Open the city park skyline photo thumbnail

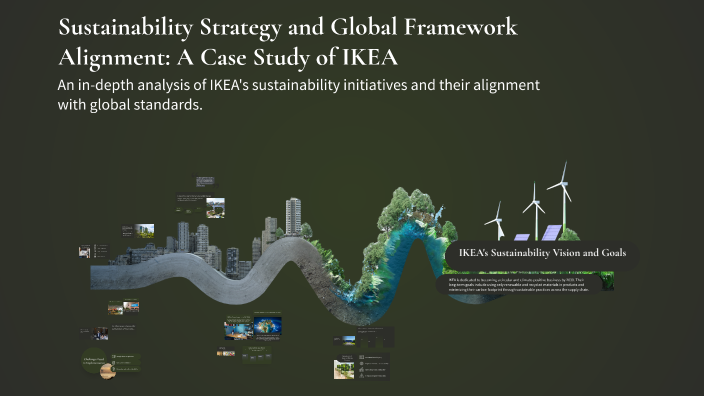point(144,231)
